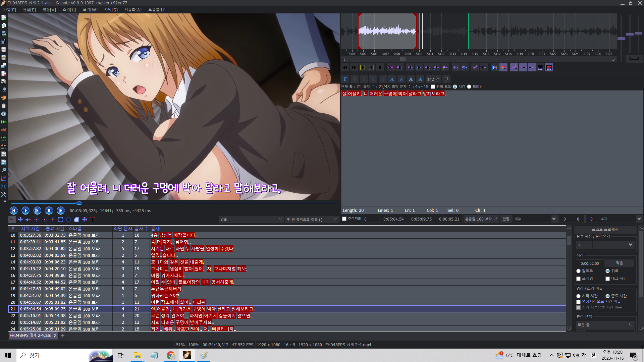Viewport: 644px width, 362px height.
Task: Select the 시간 radio button above the editor
Action: [455, 86]
